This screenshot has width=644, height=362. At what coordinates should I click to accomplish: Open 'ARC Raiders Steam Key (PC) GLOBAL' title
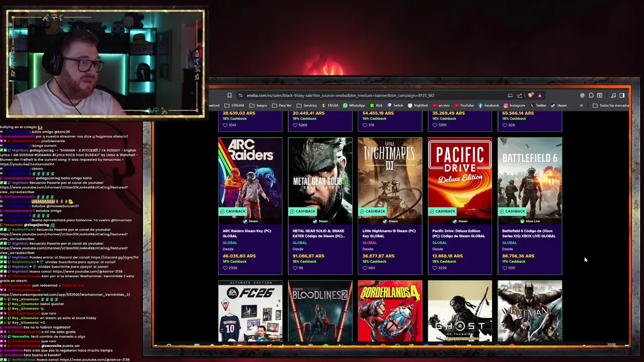click(247, 233)
